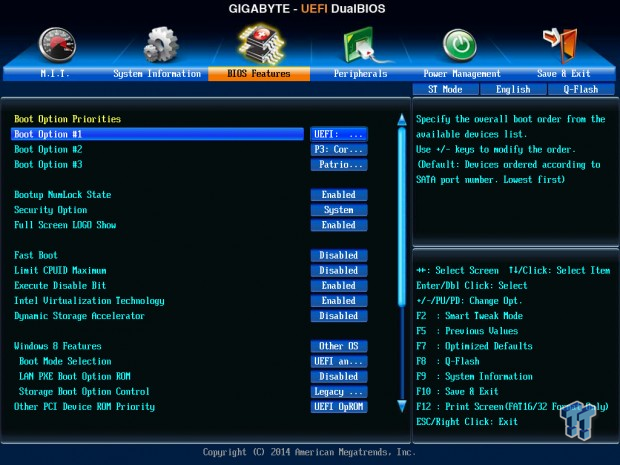Click the vertical scrollbar thumb

[x=402, y=217]
